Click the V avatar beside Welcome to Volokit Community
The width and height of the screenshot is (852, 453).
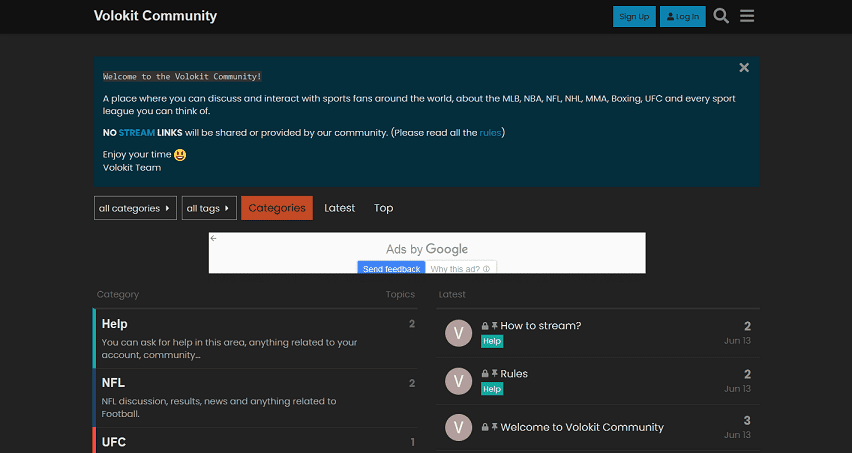pyautogui.click(x=459, y=427)
